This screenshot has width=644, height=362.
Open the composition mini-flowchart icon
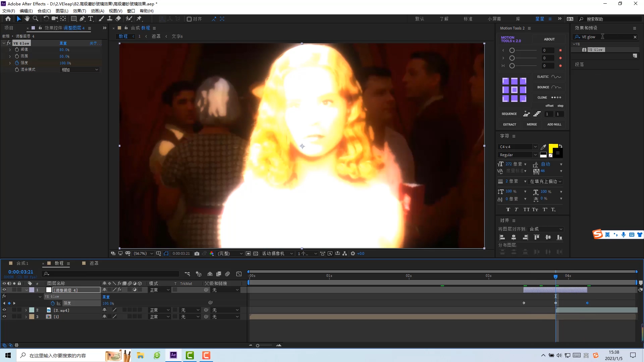(187, 274)
